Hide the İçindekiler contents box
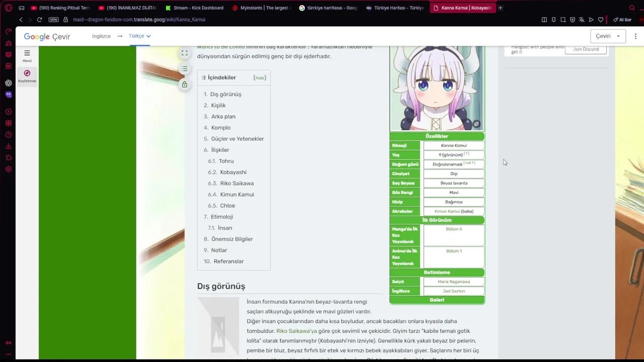This screenshot has height=362, width=644. coord(260,78)
